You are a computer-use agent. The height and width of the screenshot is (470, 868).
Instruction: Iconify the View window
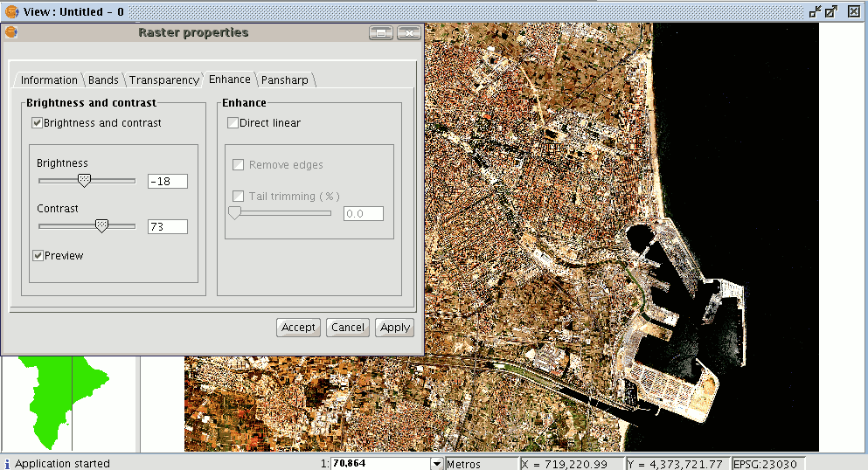(815, 12)
